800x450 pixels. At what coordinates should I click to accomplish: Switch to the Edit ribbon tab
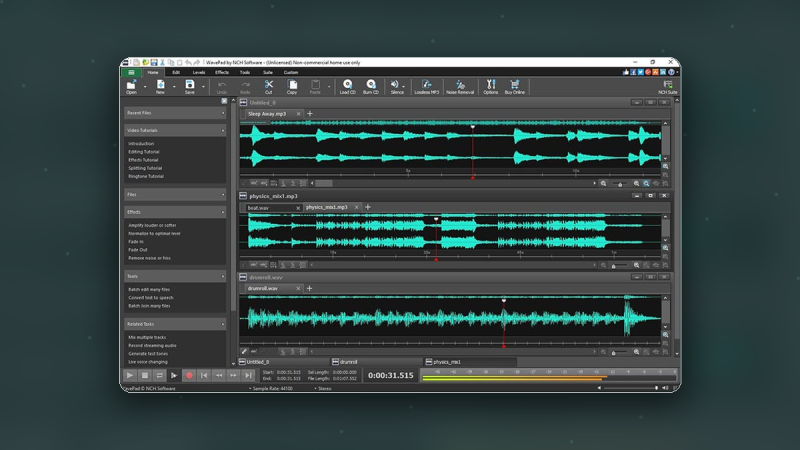[176, 72]
